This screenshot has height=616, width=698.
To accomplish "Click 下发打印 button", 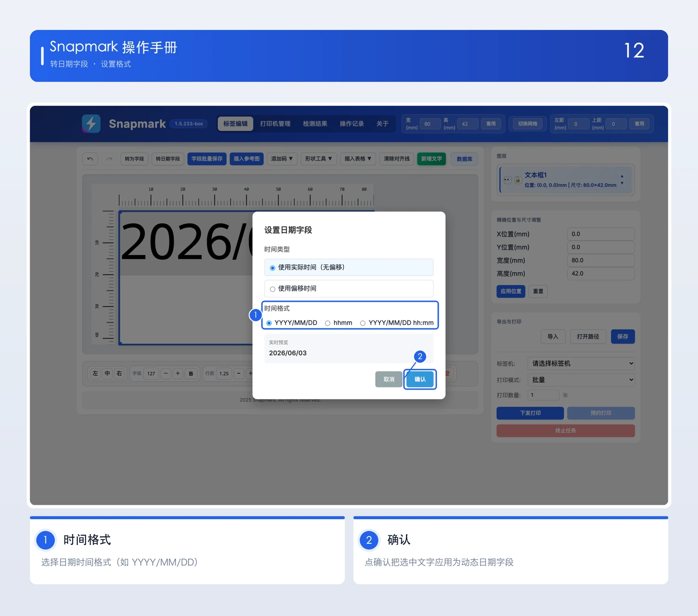I will pyautogui.click(x=530, y=413).
